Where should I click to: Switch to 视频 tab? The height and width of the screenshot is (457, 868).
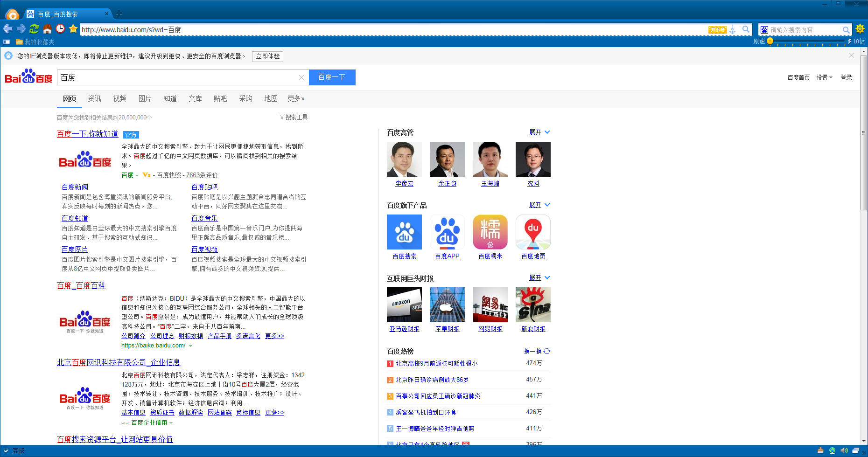pyautogui.click(x=119, y=98)
